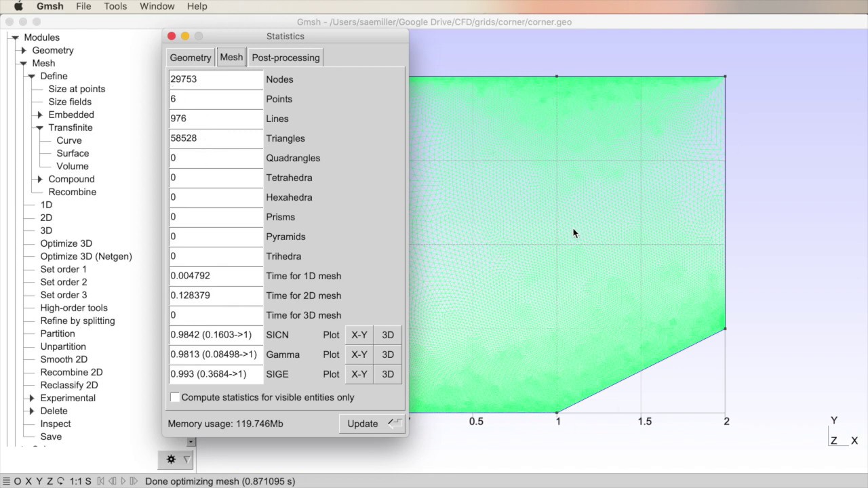Click Recombine 2D in tree
868x488 pixels.
point(71,372)
